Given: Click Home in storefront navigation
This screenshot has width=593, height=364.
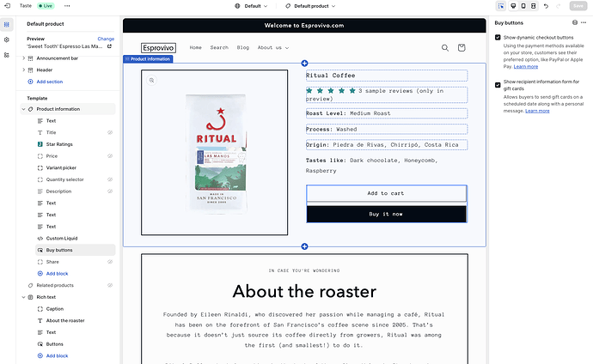Looking at the screenshot, I should point(196,47).
